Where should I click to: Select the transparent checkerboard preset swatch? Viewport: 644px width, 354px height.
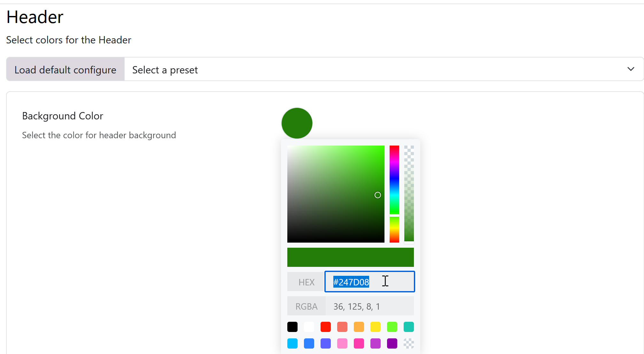click(x=408, y=343)
